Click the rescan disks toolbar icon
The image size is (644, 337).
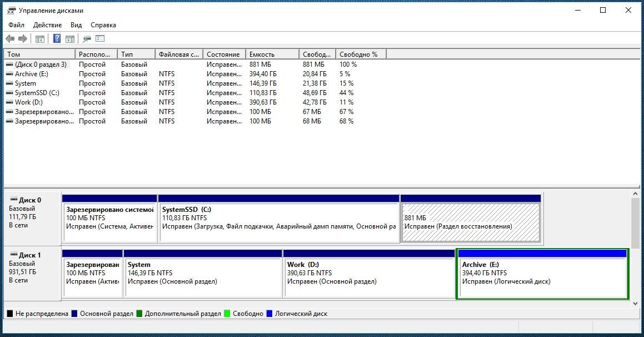(87, 39)
